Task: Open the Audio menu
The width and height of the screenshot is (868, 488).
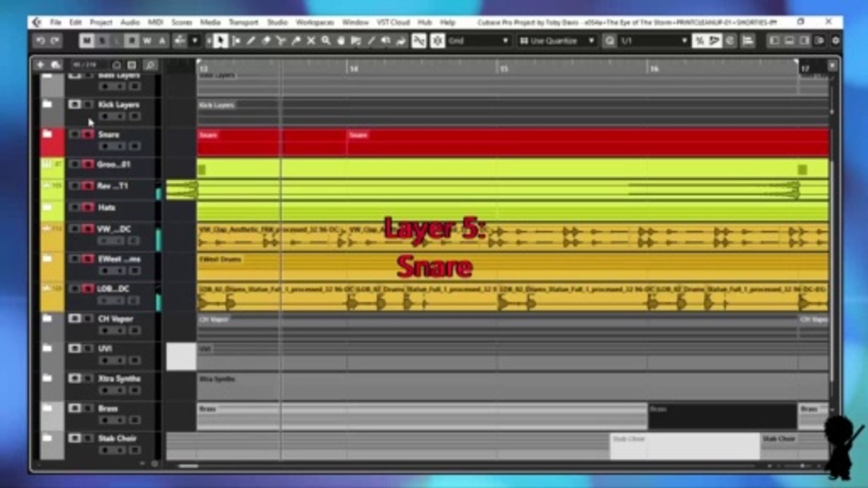Action: point(130,22)
